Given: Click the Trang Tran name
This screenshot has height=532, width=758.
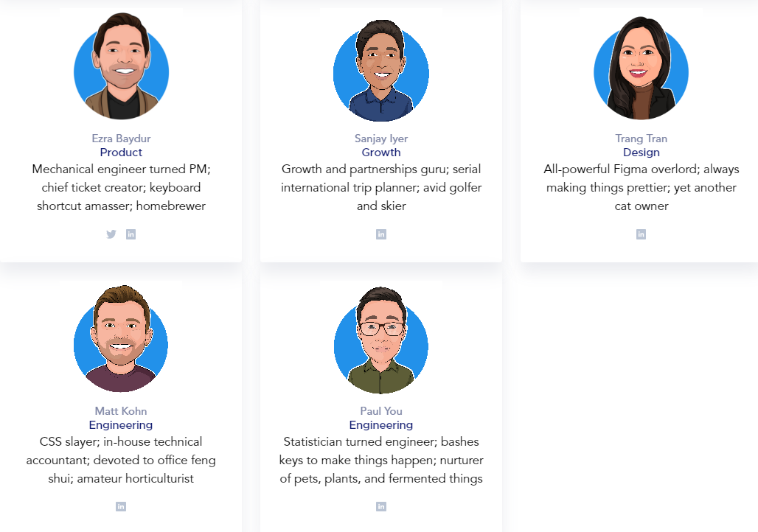Looking at the screenshot, I should 641,139.
